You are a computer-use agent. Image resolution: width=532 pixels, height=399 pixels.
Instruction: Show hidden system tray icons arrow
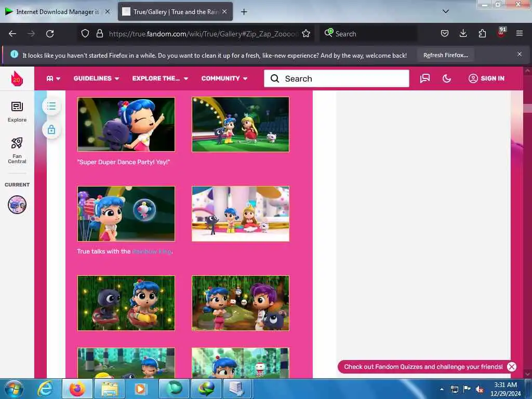[442, 389]
